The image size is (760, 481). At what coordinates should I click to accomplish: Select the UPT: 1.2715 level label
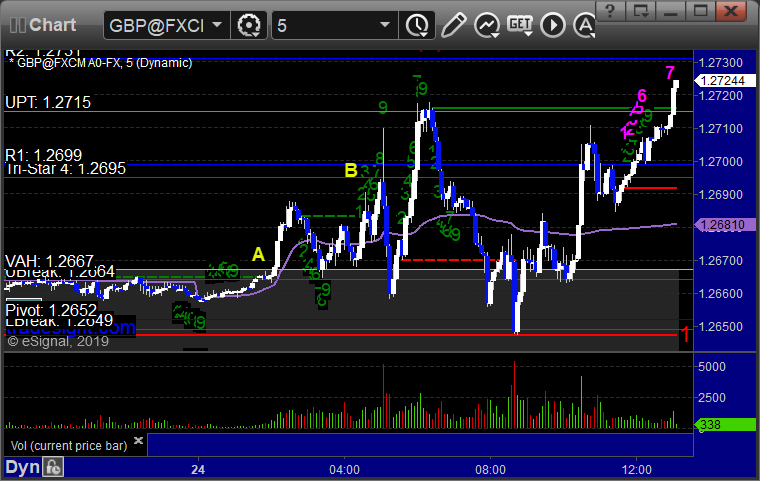(x=48, y=102)
